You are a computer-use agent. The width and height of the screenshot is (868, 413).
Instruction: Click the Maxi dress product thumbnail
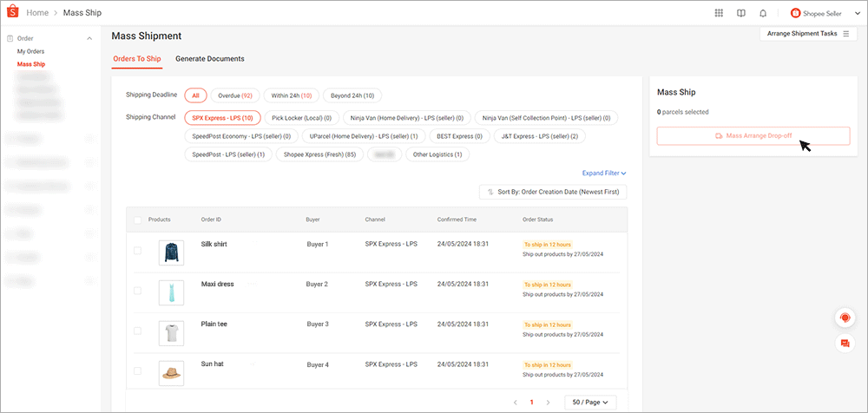[x=171, y=293]
